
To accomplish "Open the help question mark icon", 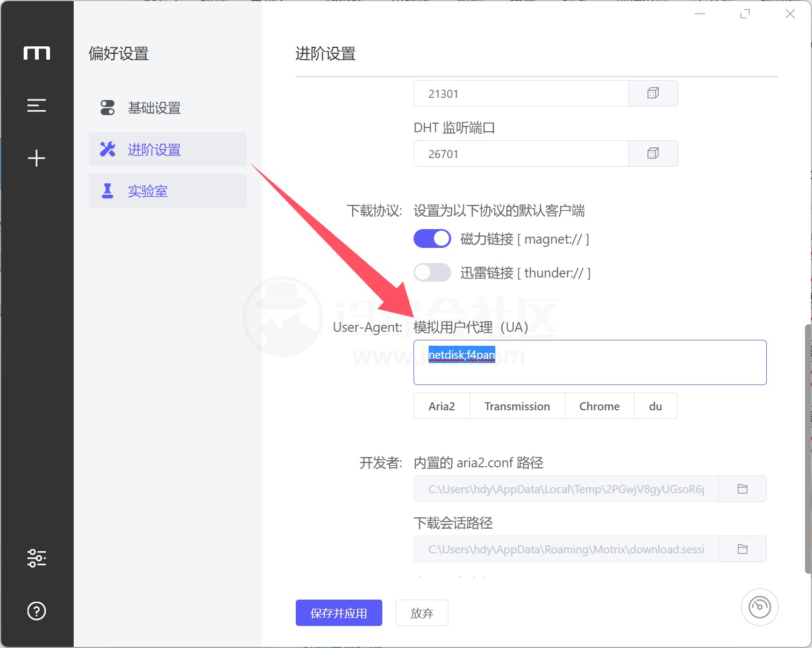I will [37, 611].
